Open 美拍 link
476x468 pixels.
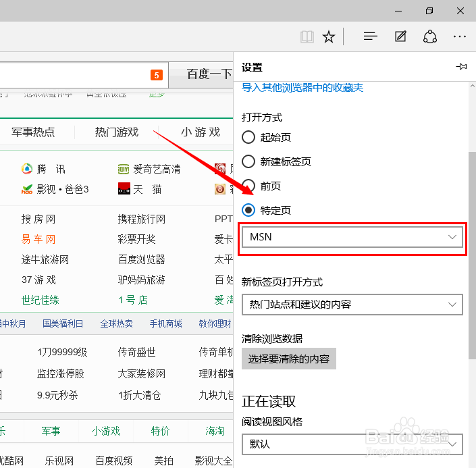pyautogui.click(x=163, y=461)
